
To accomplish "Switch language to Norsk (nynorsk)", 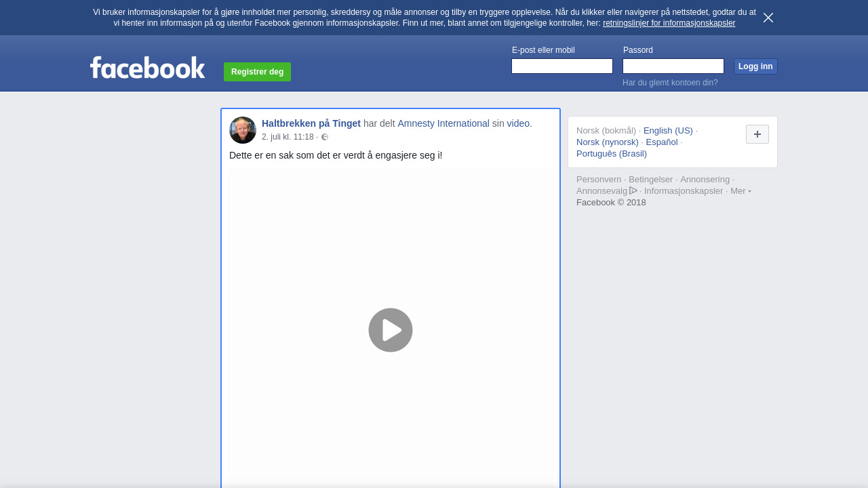I will point(608,142).
